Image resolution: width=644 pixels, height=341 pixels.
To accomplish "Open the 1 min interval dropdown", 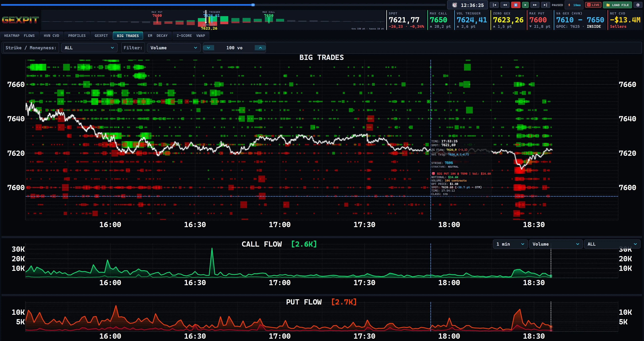I will point(510,244).
